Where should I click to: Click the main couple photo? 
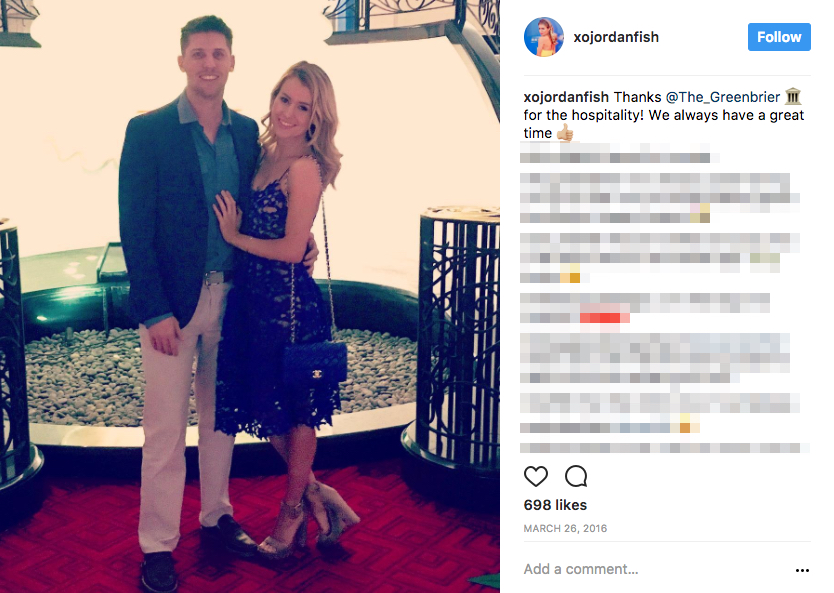coord(250,296)
